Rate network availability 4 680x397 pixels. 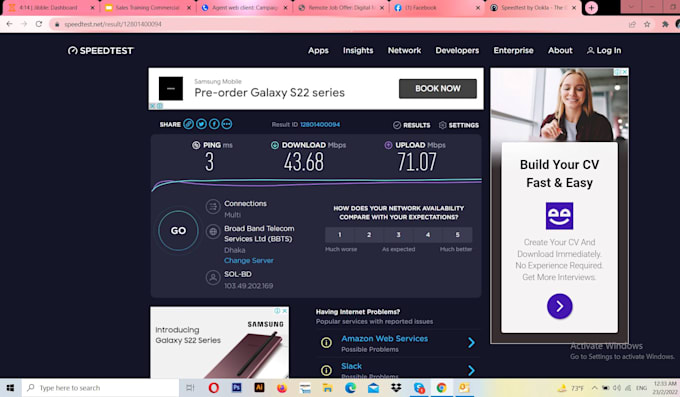(428, 235)
